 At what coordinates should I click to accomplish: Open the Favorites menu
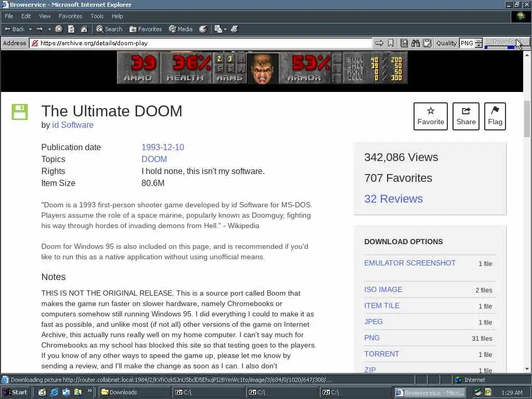[70, 16]
